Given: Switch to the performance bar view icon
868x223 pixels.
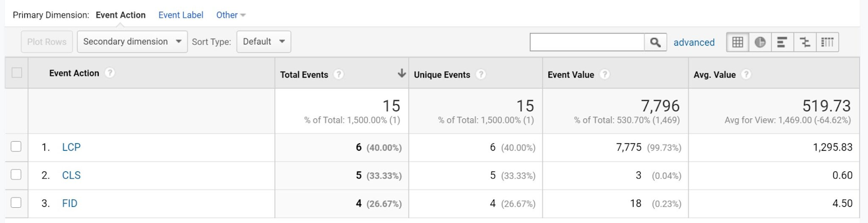Looking at the screenshot, I should (x=782, y=42).
